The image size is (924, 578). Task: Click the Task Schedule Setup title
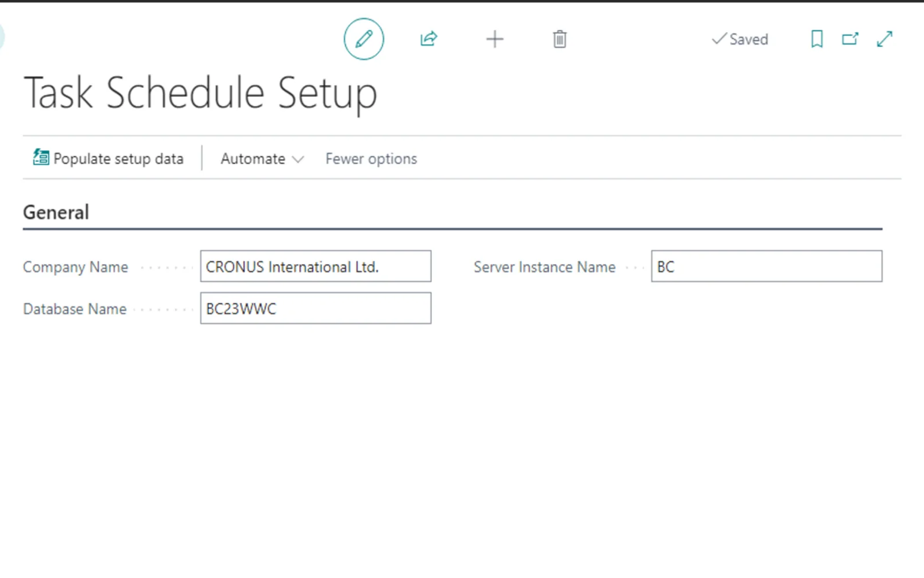200,93
